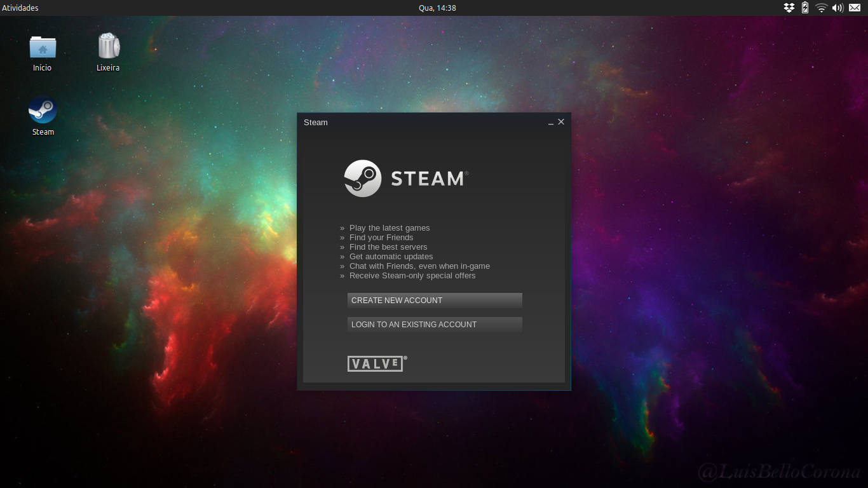Click the Steam logo in the dialog

pyautogui.click(x=406, y=179)
